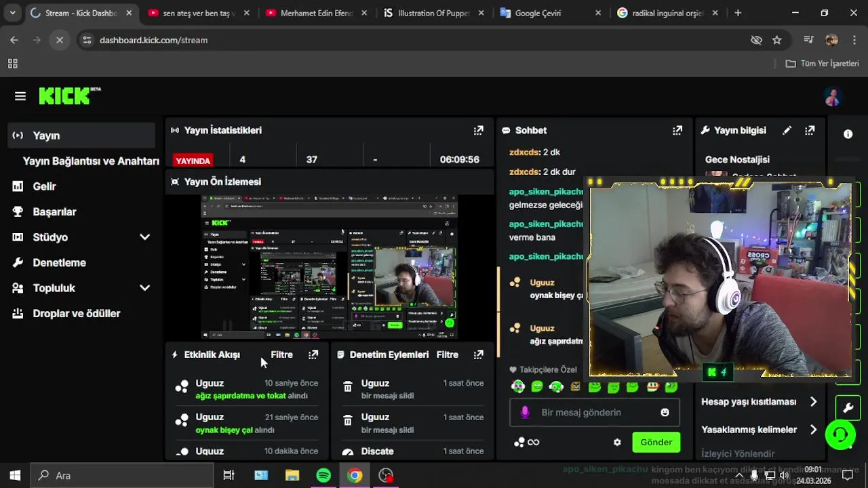The image size is (868, 488).
Task: Click the Windows Start button
Action: [x=15, y=475]
